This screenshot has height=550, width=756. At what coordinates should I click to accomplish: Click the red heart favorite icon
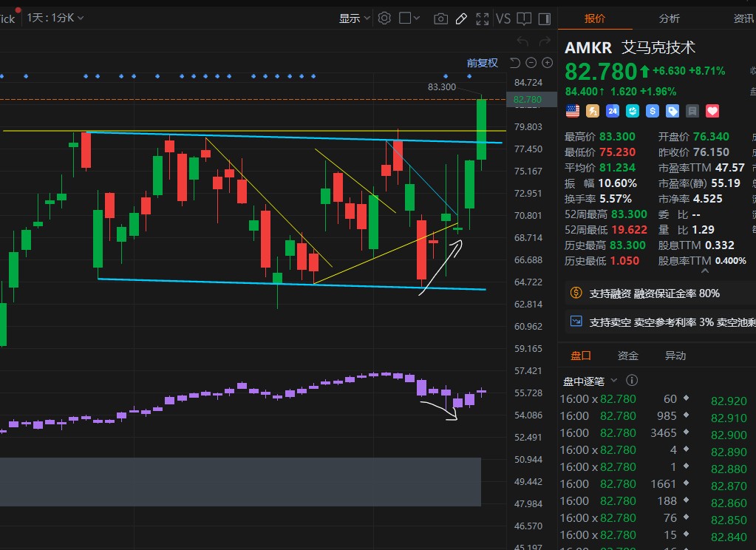[x=712, y=111]
